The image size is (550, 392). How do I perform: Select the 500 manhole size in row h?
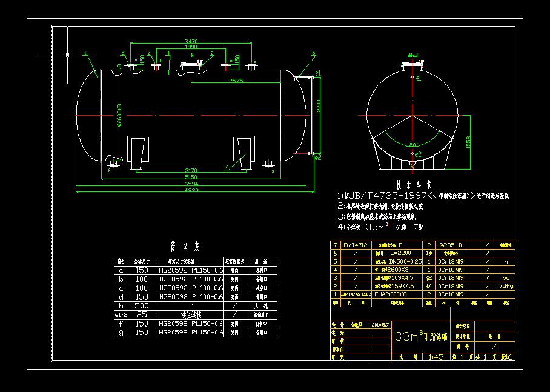coord(142,305)
